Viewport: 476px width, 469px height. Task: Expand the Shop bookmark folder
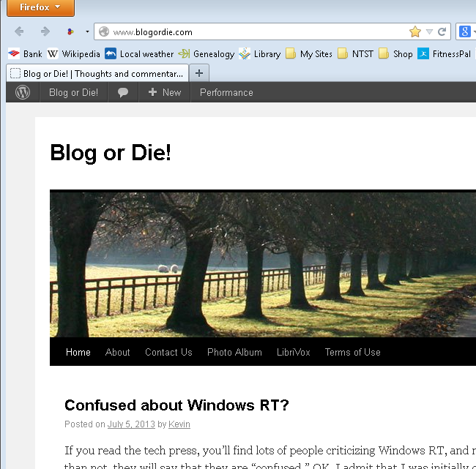coord(395,54)
